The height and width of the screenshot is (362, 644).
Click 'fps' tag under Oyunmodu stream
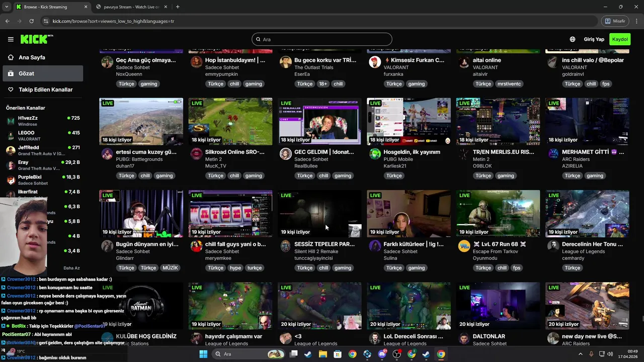517,268
